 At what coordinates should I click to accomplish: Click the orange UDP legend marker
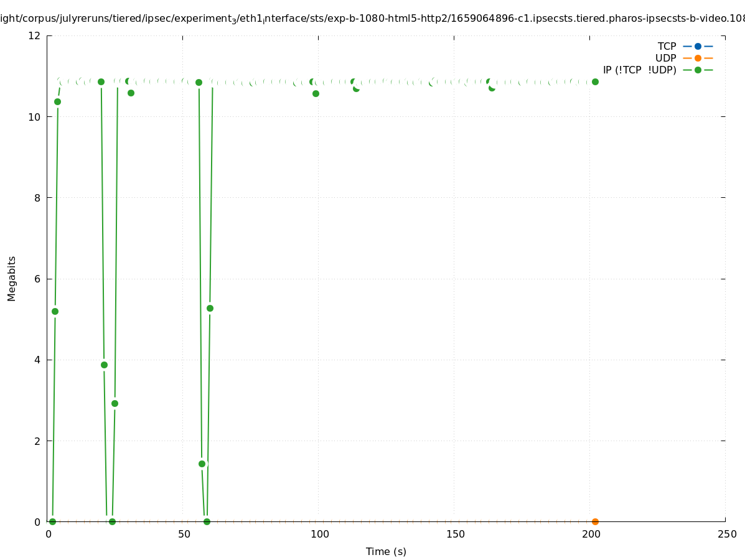pos(698,58)
